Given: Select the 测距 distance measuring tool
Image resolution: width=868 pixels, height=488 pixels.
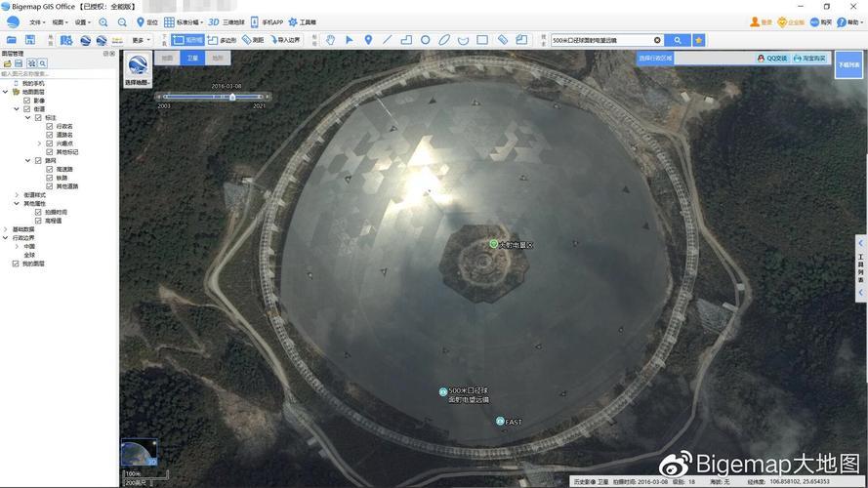Looking at the screenshot, I should 252,40.
